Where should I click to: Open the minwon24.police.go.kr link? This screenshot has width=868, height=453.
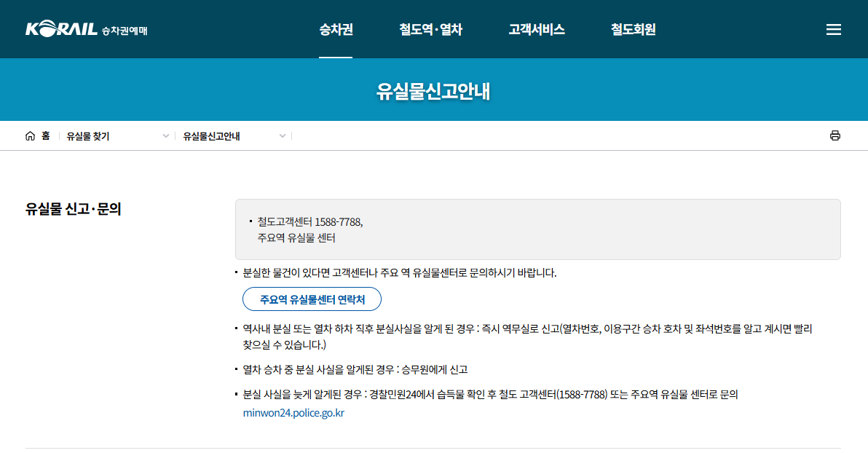click(x=293, y=412)
